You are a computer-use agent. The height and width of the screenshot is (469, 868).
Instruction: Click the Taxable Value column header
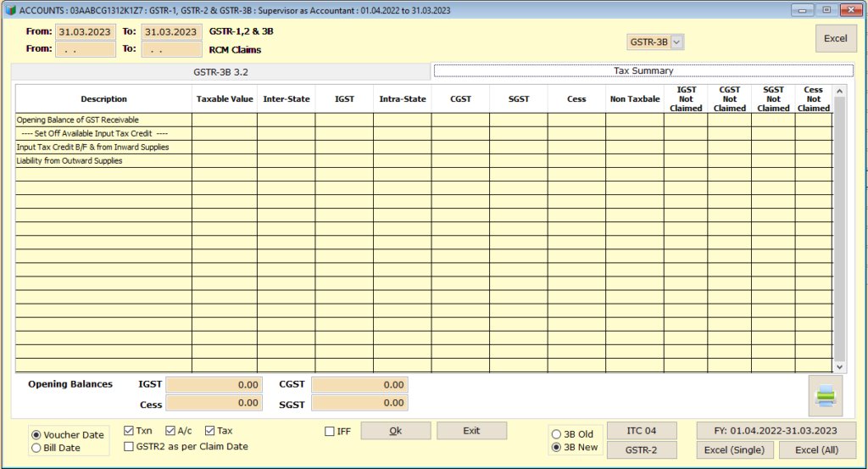(x=225, y=99)
